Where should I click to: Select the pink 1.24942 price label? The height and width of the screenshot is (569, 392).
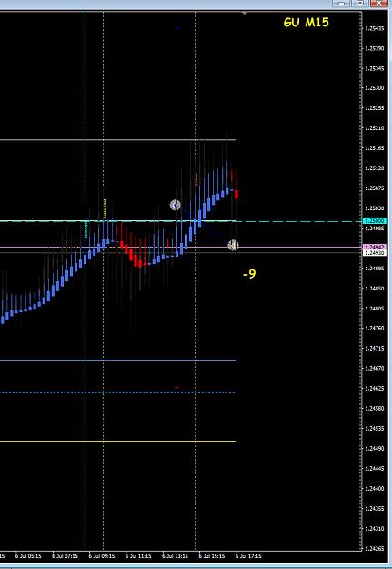(375, 247)
